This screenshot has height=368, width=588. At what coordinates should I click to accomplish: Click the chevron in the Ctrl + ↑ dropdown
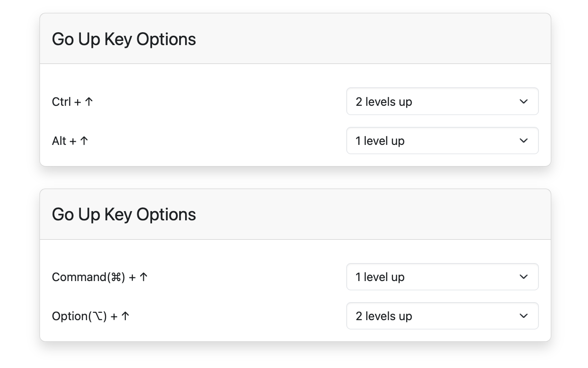pyautogui.click(x=524, y=102)
